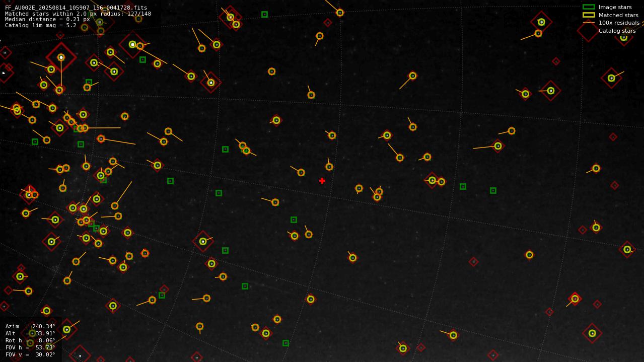Click the red Catalog stars legend diamond
Screen dimensions: 644x362
(x=588, y=31)
